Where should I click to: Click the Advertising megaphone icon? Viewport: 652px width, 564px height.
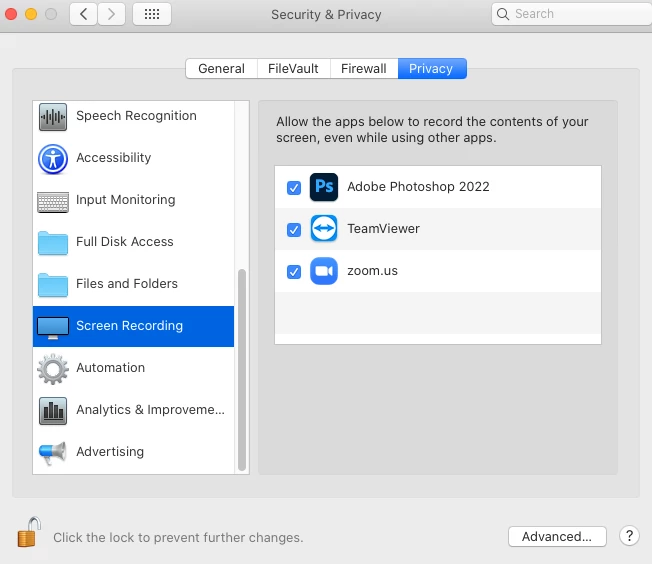(x=53, y=453)
